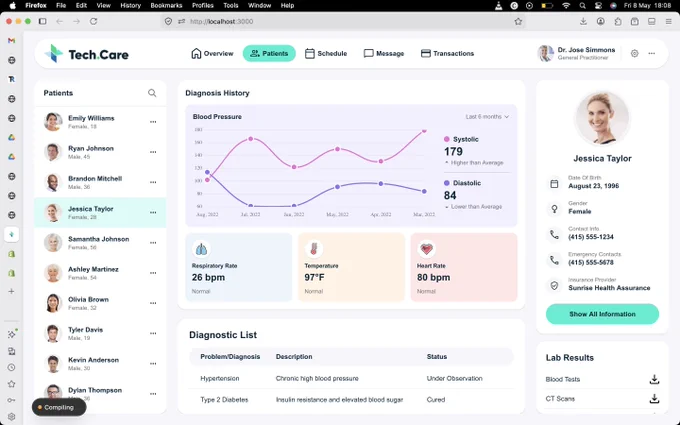Viewport: 680px width, 425px height.
Task: Open options menu for Tyler Davis
Action: (x=153, y=333)
